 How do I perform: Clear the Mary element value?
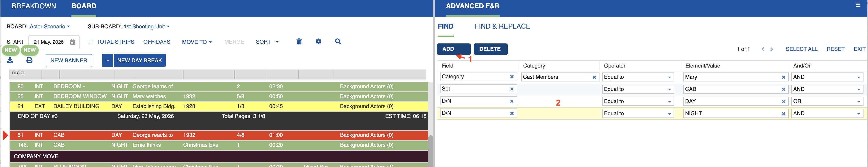point(783,77)
